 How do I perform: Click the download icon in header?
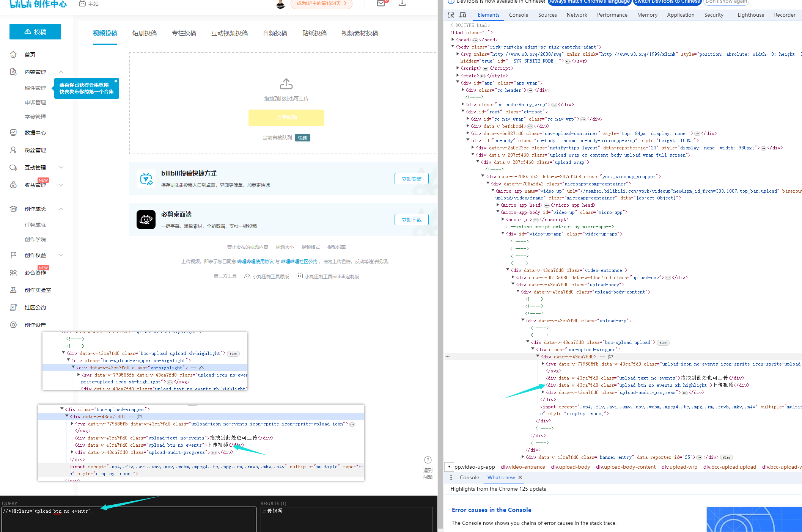pos(402,3)
